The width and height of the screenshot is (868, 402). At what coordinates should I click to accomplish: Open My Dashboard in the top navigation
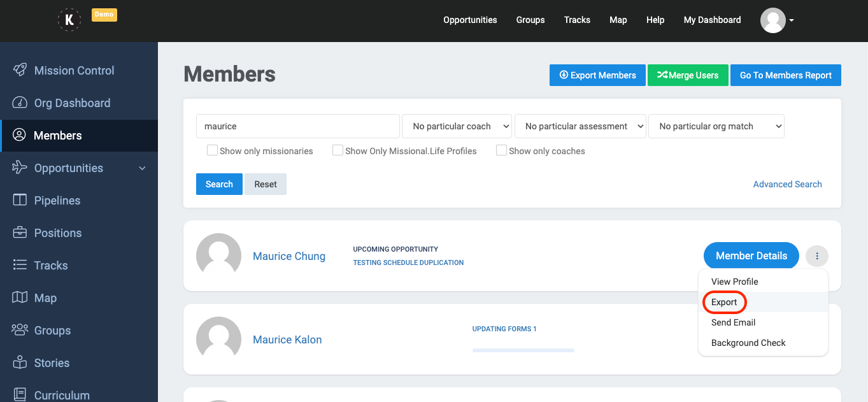[712, 20]
